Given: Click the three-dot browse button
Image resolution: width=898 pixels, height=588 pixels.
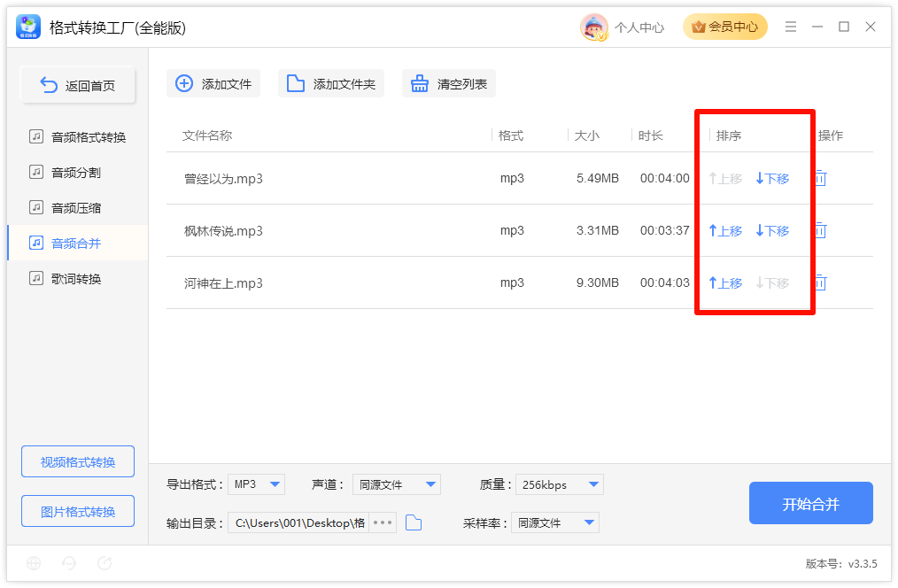Looking at the screenshot, I should [383, 522].
